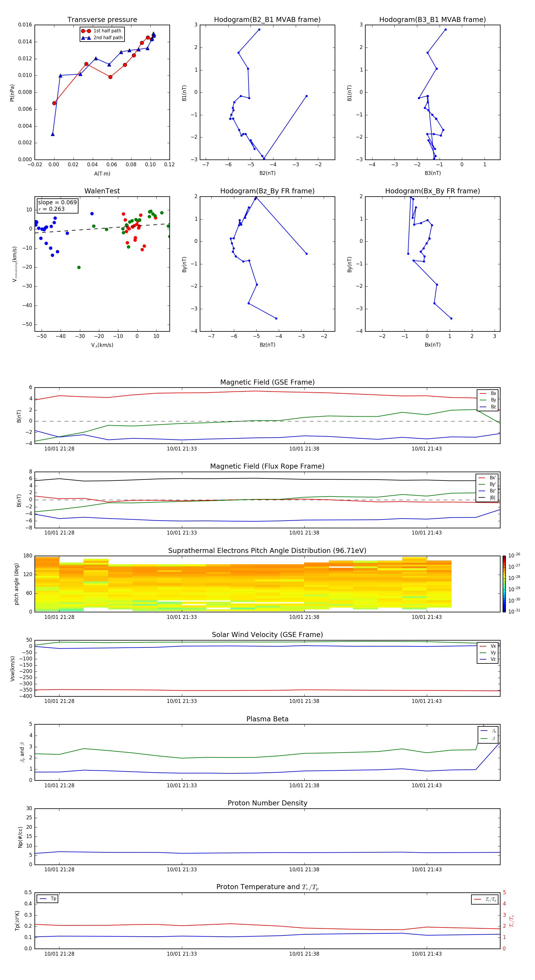
Task: Click the Suprathermal Electrons Pitch Angle Distribution title
Action: click(x=267, y=551)
